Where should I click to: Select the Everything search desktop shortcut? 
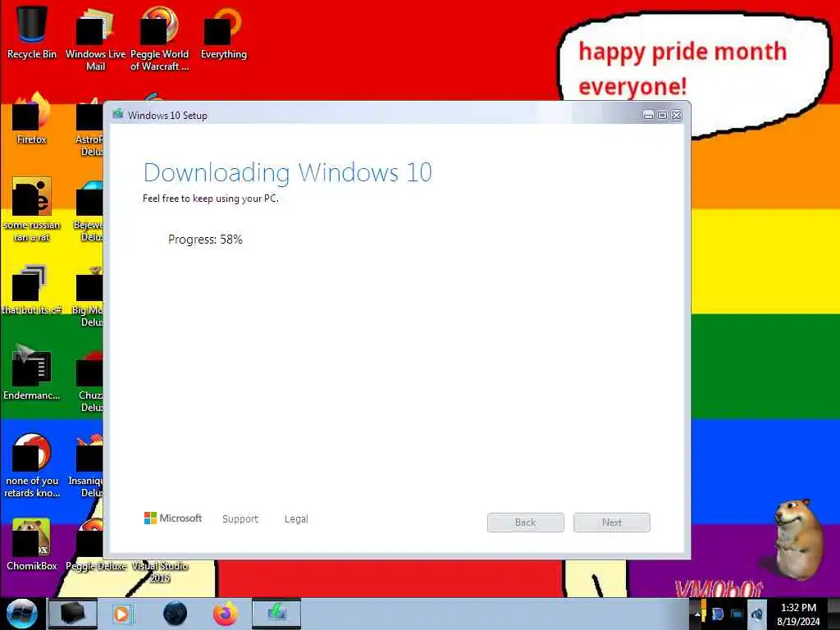tap(223, 32)
